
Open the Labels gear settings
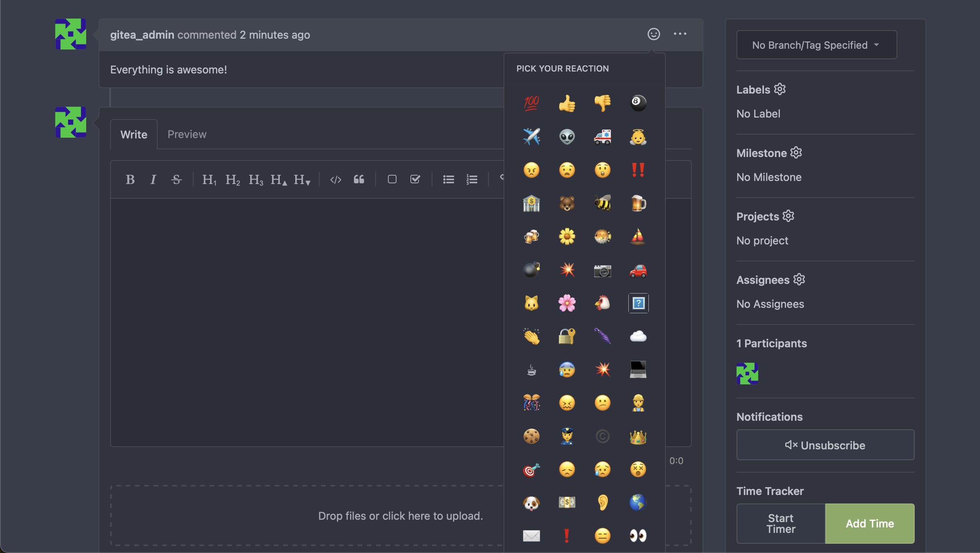(x=780, y=89)
